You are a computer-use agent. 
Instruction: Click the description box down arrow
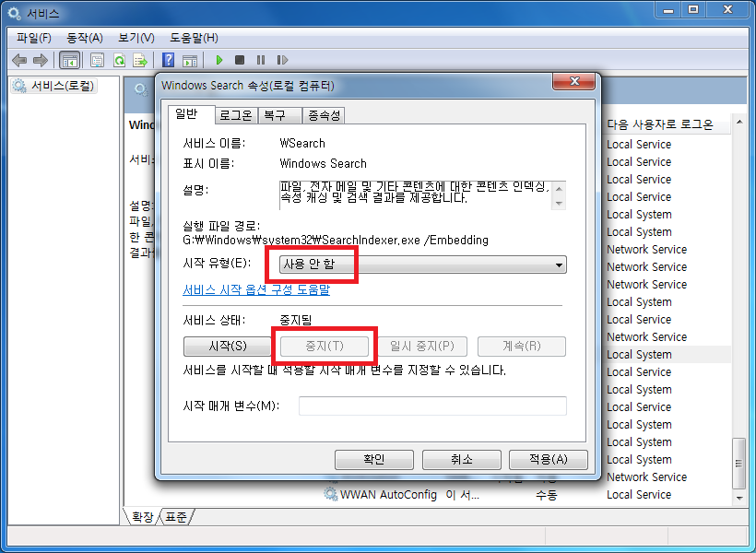click(x=559, y=204)
